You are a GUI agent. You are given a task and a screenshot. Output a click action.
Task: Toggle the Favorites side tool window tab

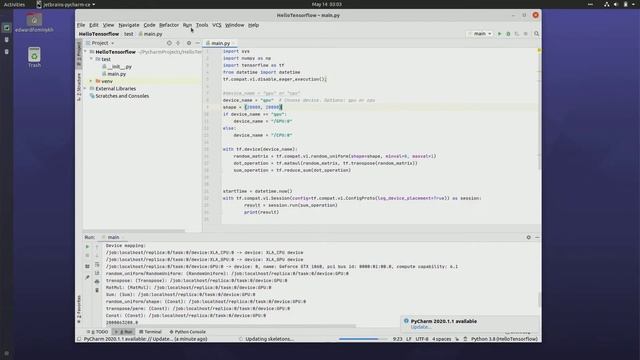pos(79,309)
